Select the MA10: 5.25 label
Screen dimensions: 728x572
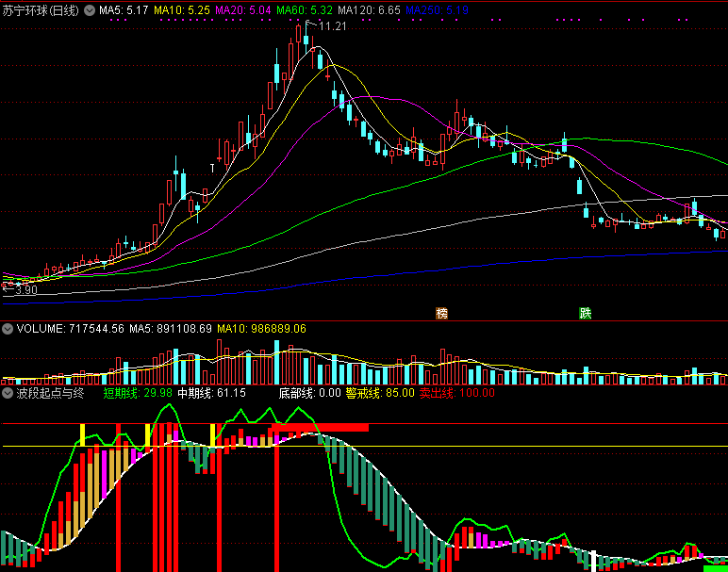(x=182, y=10)
